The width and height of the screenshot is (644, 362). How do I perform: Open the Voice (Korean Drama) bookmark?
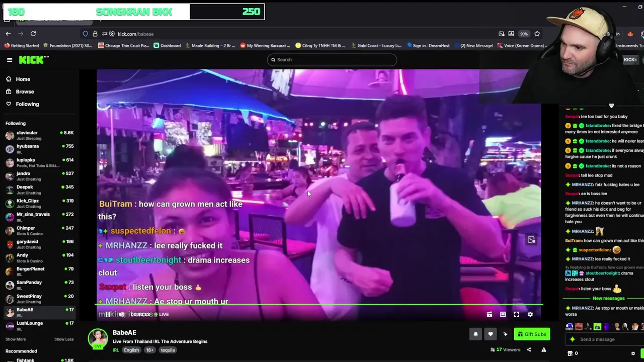[x=522, y=46]
